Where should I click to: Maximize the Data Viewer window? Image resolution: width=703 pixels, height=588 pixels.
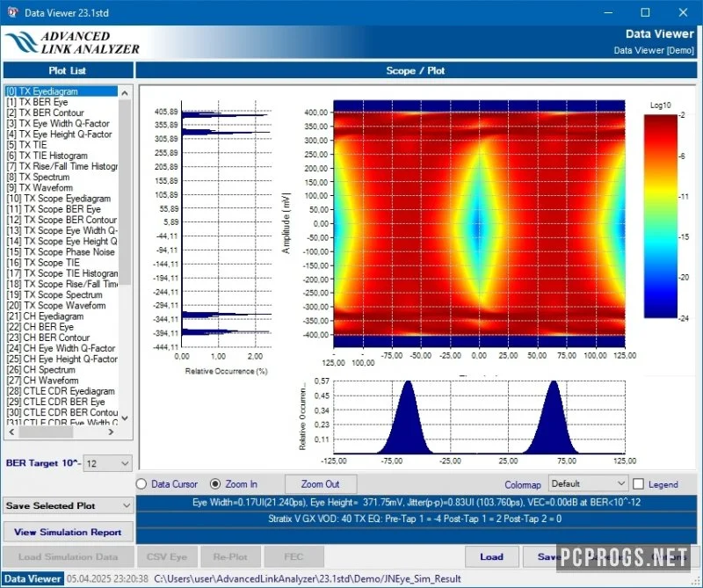(645, 12)
